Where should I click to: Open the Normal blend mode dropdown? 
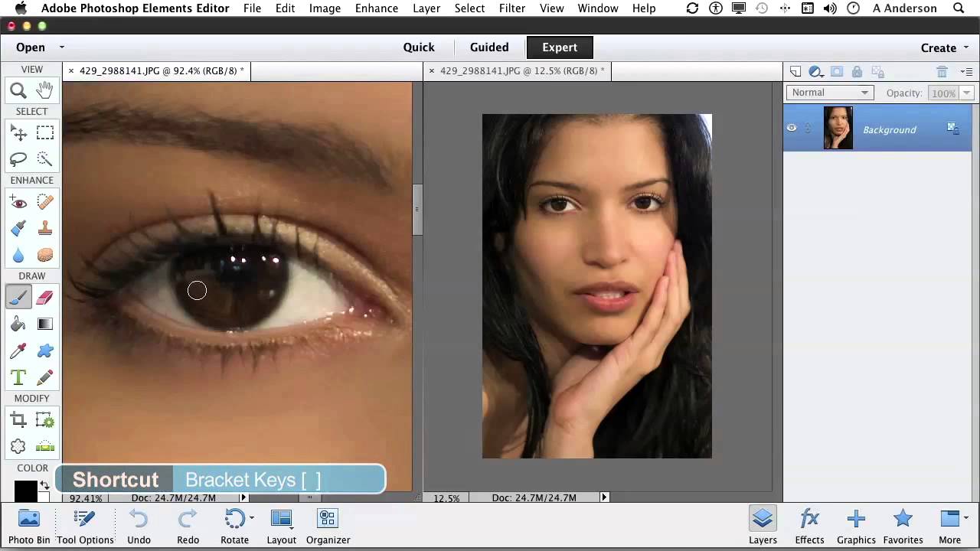tap(830, 93)
